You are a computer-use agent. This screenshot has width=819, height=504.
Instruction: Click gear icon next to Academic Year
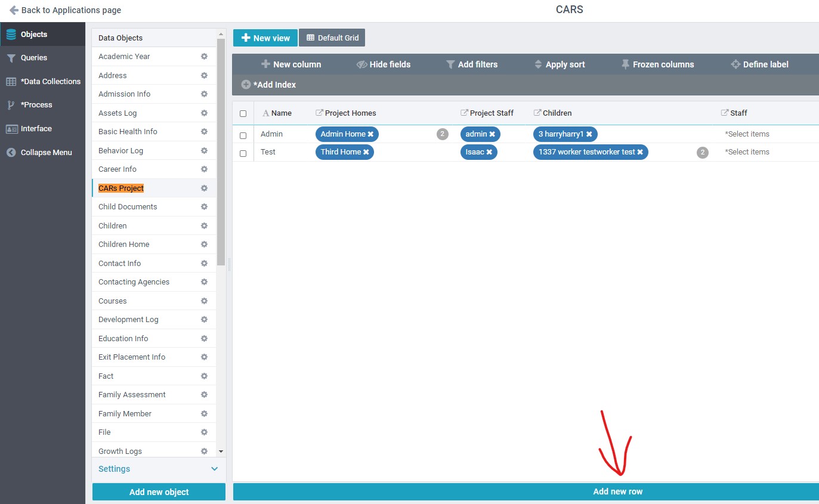[x=204, y=57]
